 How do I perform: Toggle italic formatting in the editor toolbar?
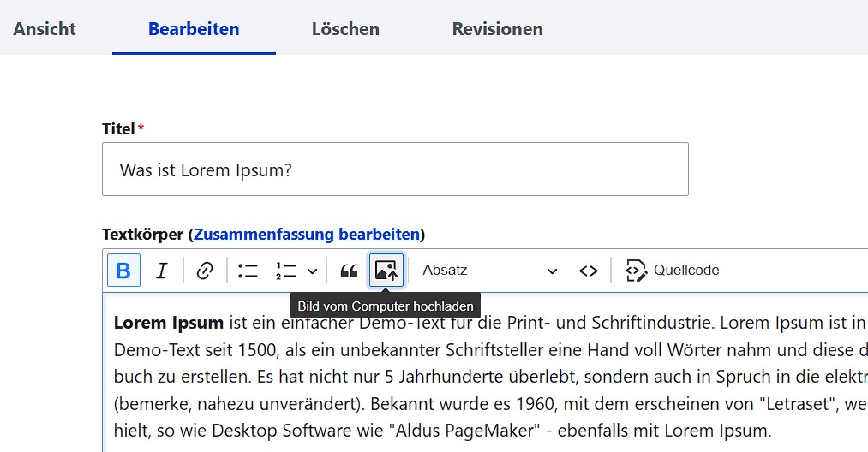pyautogui.click(x=162, y=271)
